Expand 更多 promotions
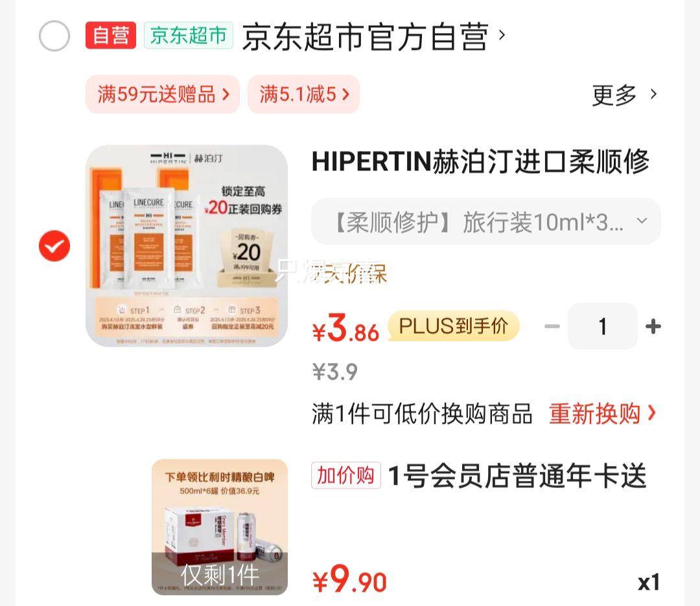This screenshot has width=700, height=606. (624, 95)
